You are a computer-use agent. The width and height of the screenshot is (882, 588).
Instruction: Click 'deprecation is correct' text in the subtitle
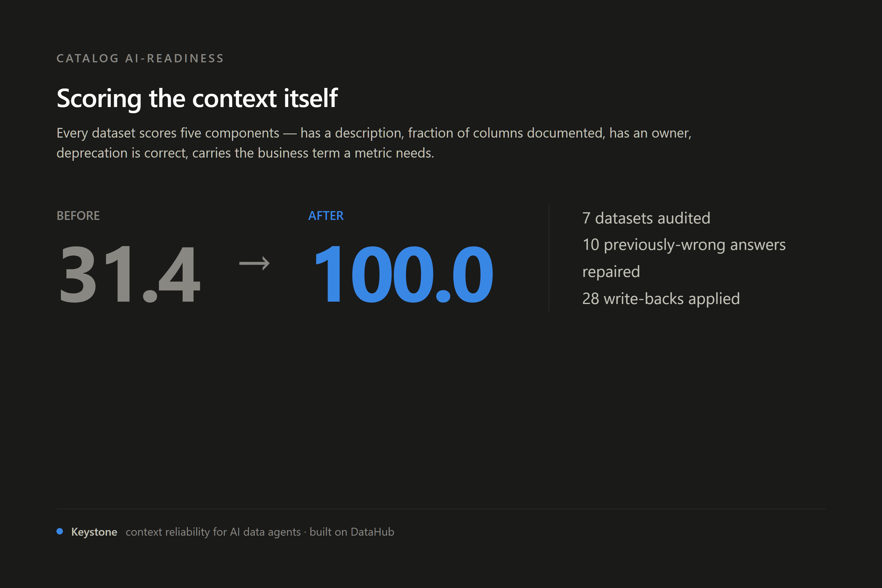coord(121,153)
